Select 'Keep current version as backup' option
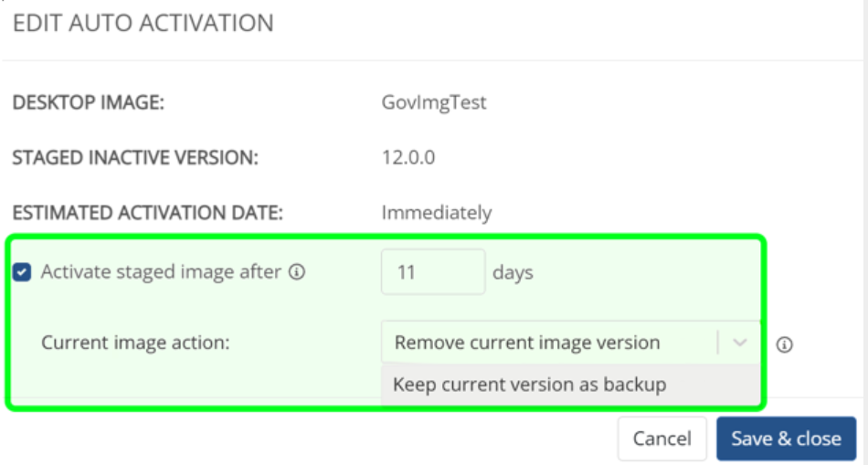Screen dimensions: 868x465 (530, 385)
